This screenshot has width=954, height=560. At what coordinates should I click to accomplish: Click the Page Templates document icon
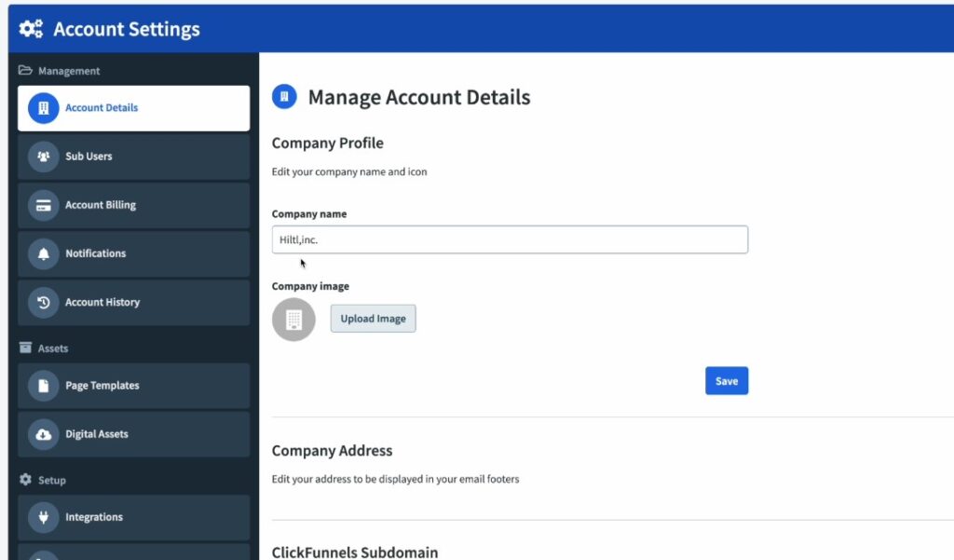pos(43,386)
